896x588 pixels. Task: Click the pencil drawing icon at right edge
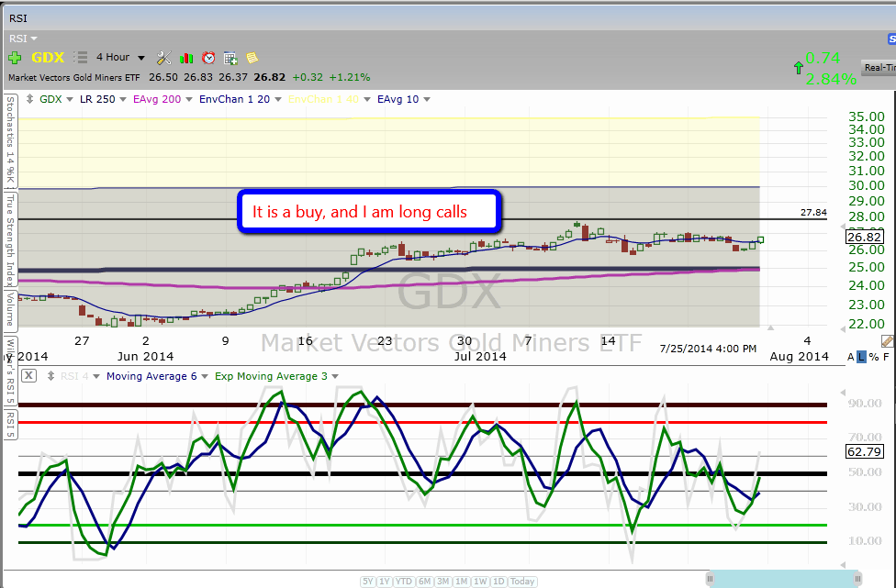pyautogui.click(x=886, y=341)
